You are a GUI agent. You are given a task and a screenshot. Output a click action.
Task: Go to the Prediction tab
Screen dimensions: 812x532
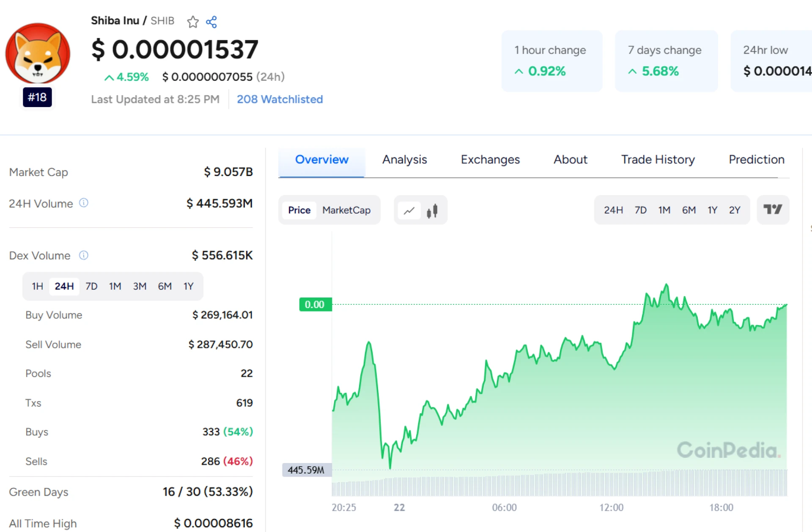coord(756,160)
